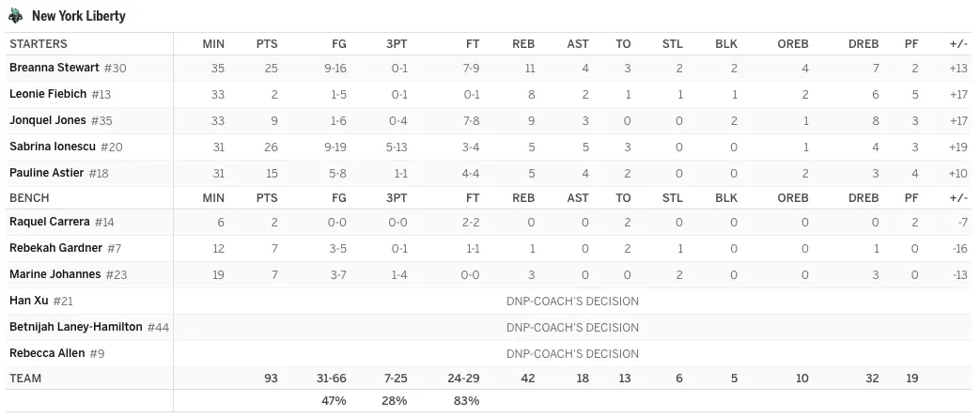Click the +/- column header in the Bench row
The height and width of the screenshot is (418, 980).
point(958,197)
